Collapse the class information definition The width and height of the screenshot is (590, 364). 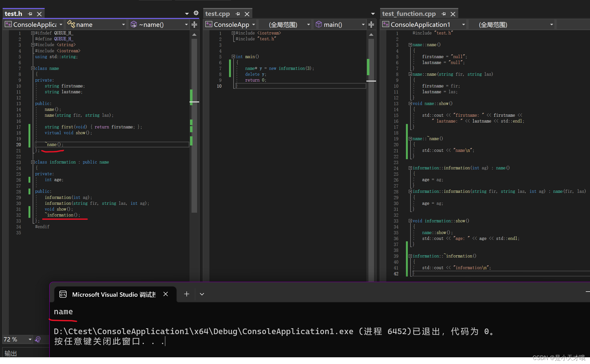coord(33,162)
